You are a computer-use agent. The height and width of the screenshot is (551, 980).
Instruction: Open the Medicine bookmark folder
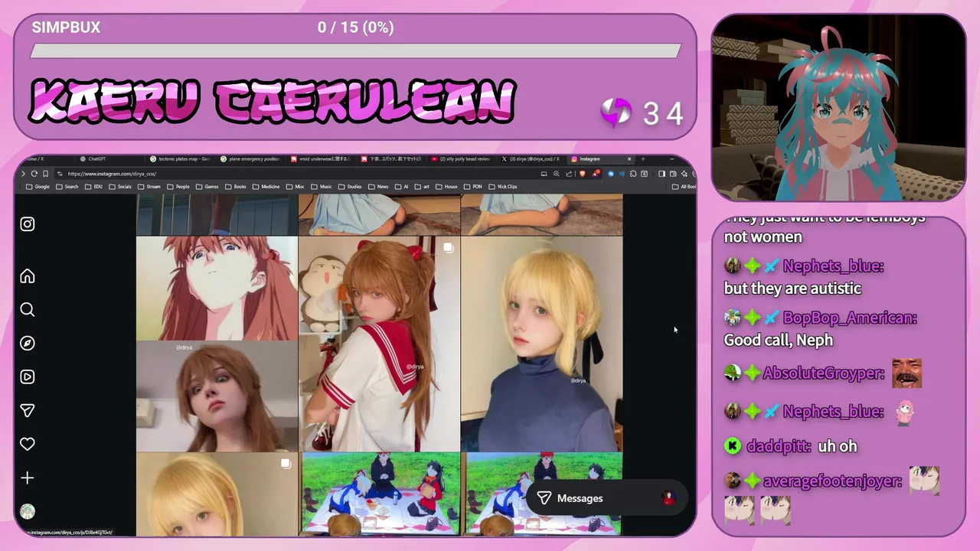click(266, 186)
